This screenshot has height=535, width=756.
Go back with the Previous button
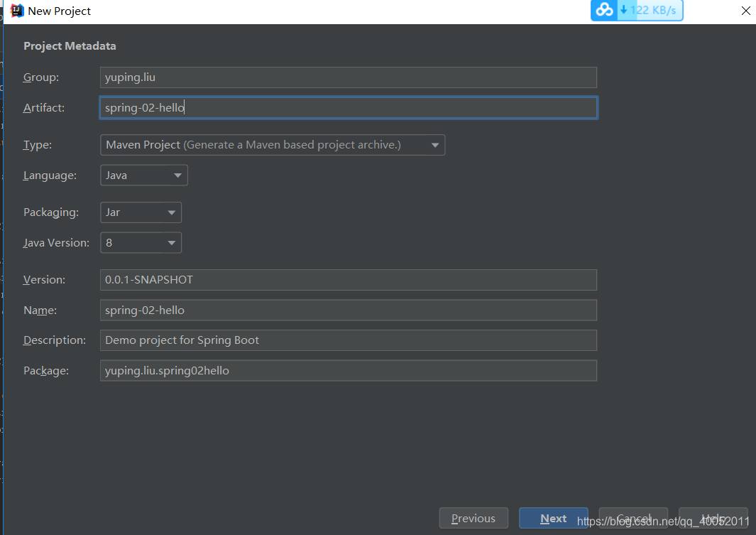pos(473,518)
